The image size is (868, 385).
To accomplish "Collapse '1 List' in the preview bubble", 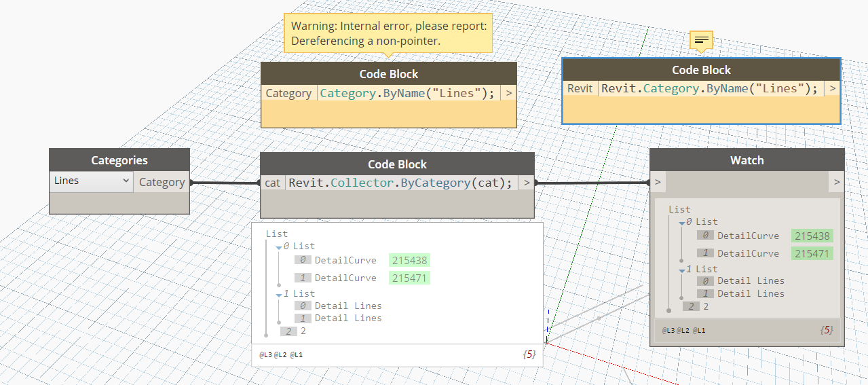I will coord(279,295).
